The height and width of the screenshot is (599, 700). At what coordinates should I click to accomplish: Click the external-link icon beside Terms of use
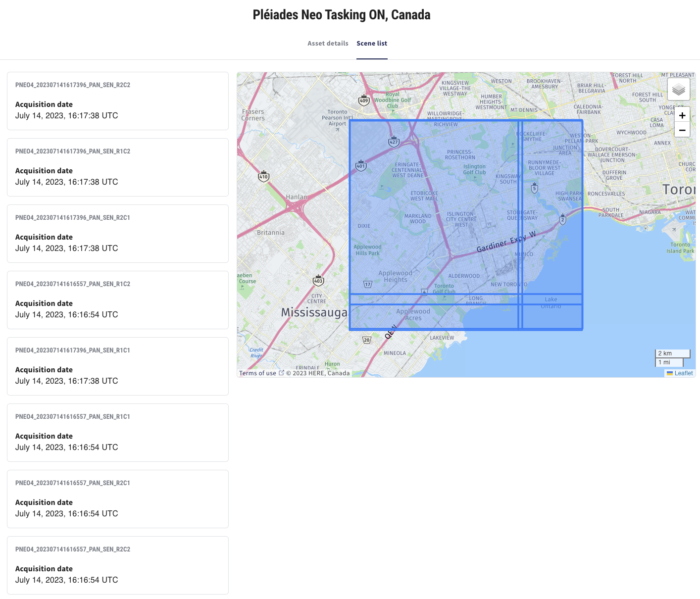282,372
